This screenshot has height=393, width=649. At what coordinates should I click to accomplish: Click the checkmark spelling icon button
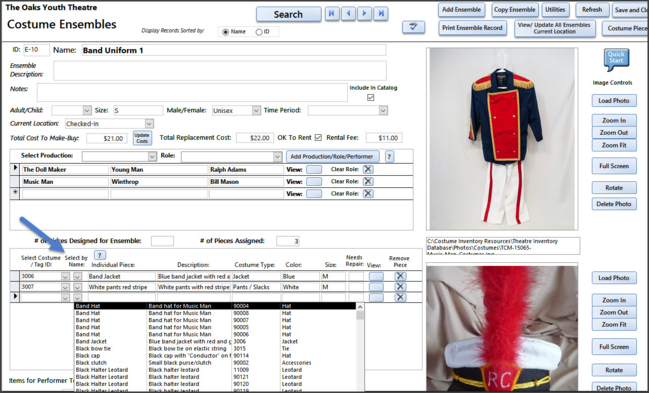tap(413, 27)
